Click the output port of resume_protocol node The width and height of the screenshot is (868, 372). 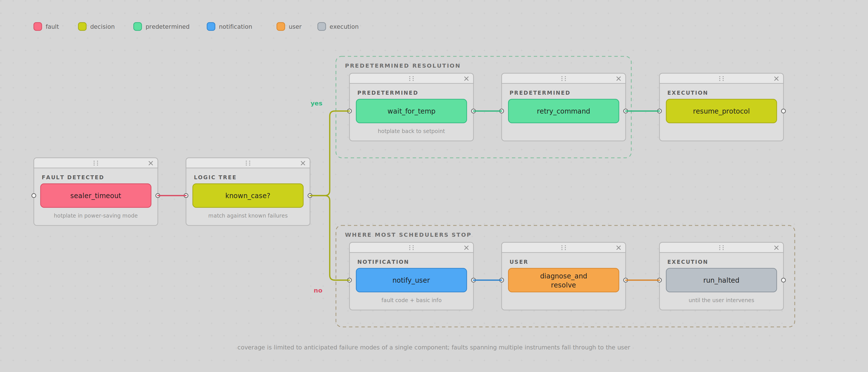[x=783, y=111]
